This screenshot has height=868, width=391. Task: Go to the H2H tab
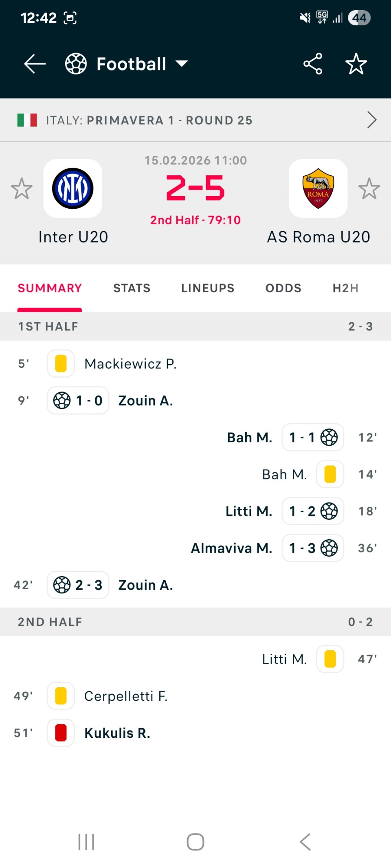(x=345, y=288)
